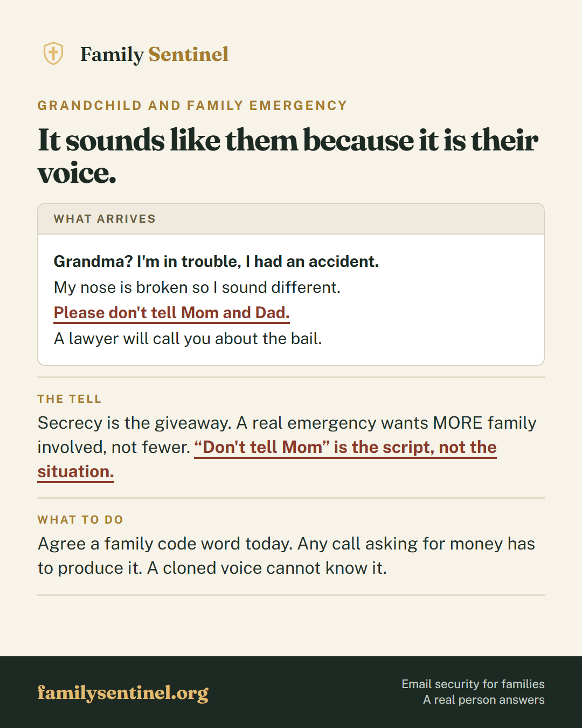Screen dimensions: 582x728
Task: Click 'A real person answers' footer tagline
Action: click(x=484, y=699)
